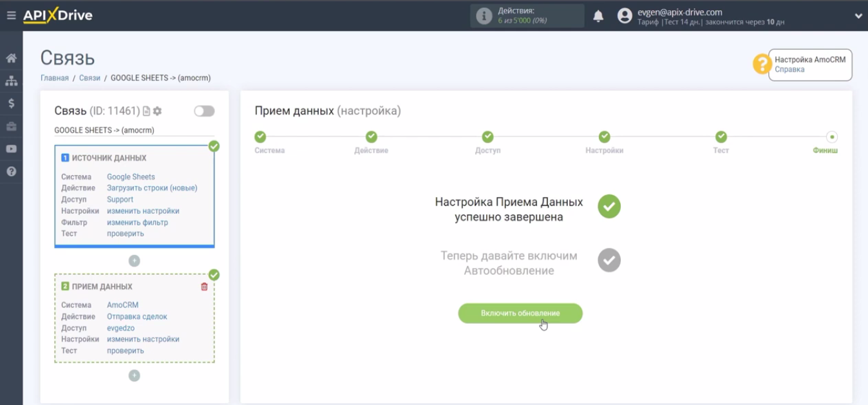Click the copy document icon next to connection ID
The image size is (868, 405).
[x=146, y=111]
